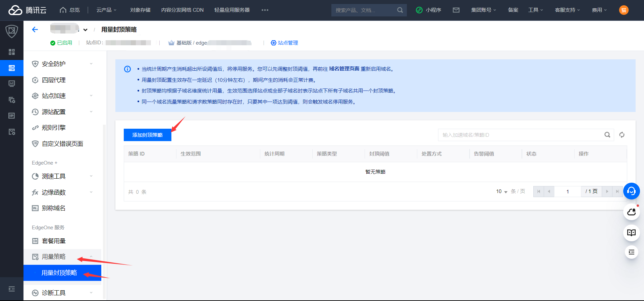Refresh the policy list
Screen dimensions: 644x301
point(622,135)
